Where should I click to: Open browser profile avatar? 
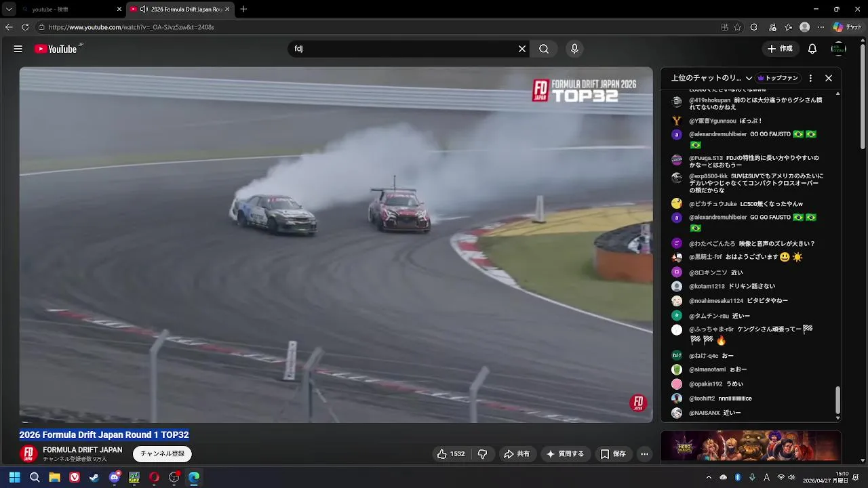[x=804, y=27]
